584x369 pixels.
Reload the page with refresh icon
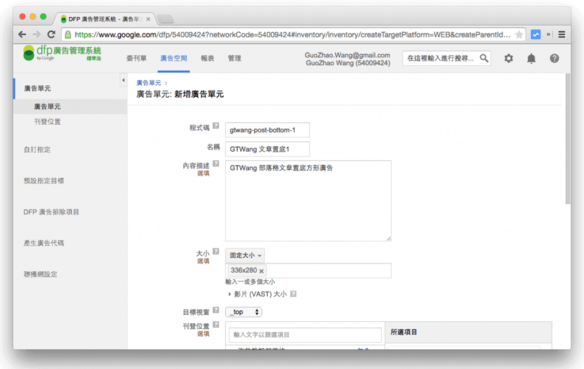click(51, 35)
